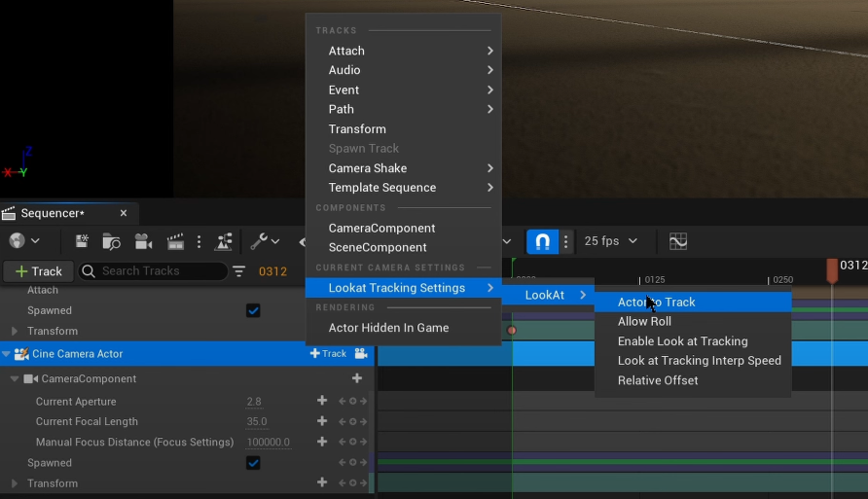Click the Browse to Sequence folder icon
The image size is (868, 499).
pos(112,241)
